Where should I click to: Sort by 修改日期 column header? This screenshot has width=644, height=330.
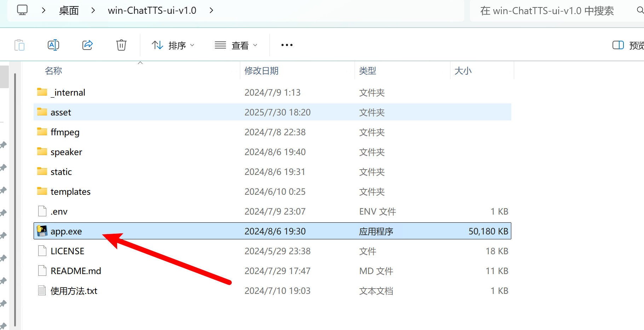coord(261,71)
